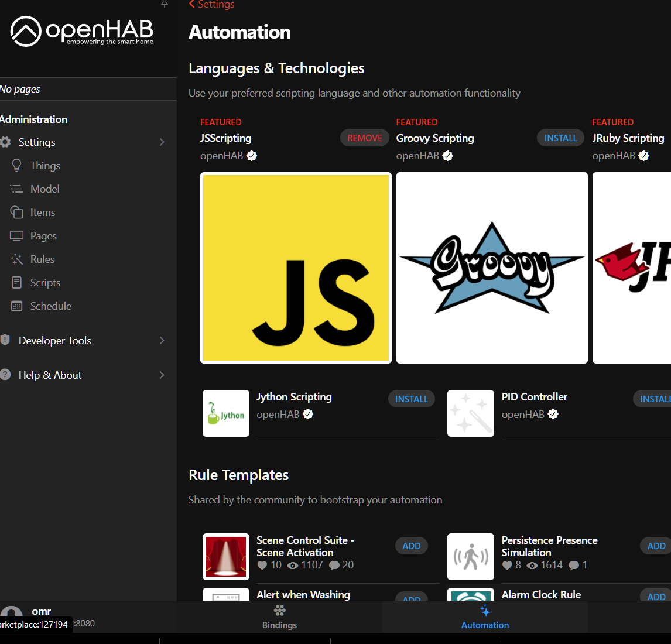Open Pages using the monitor icon
Screen dimensions: 671x644
point(17,236)
